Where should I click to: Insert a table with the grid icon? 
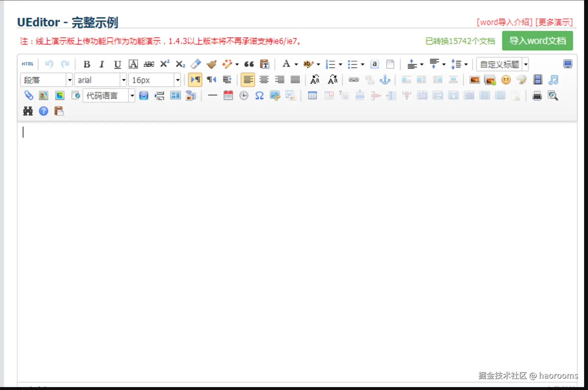313,95
